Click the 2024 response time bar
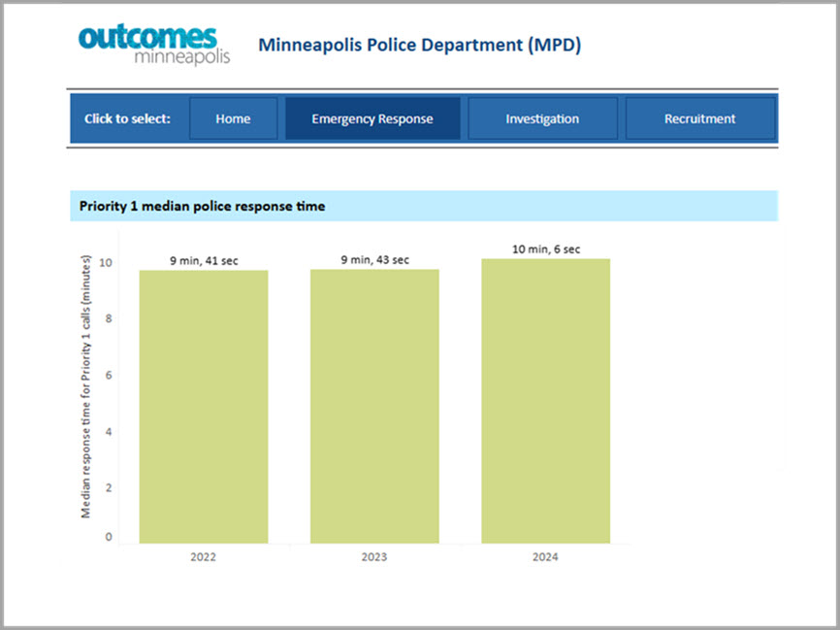This screenshot has height=630, width=840. tap(545, 401)
